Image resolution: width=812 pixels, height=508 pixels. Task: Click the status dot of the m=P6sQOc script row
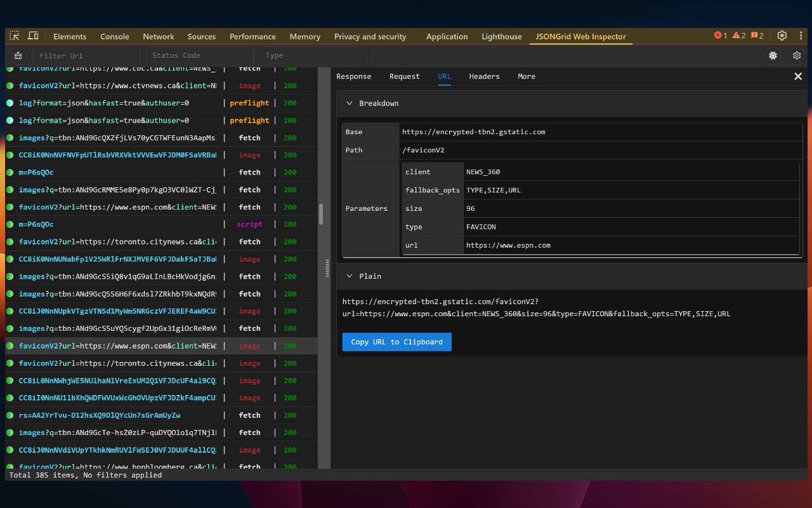click(10, 224)
